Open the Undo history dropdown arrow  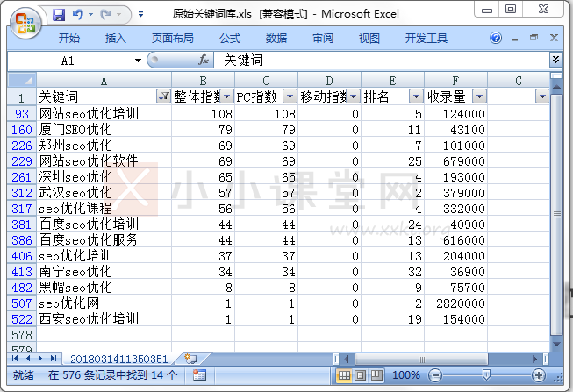click(x=91, y=15)
